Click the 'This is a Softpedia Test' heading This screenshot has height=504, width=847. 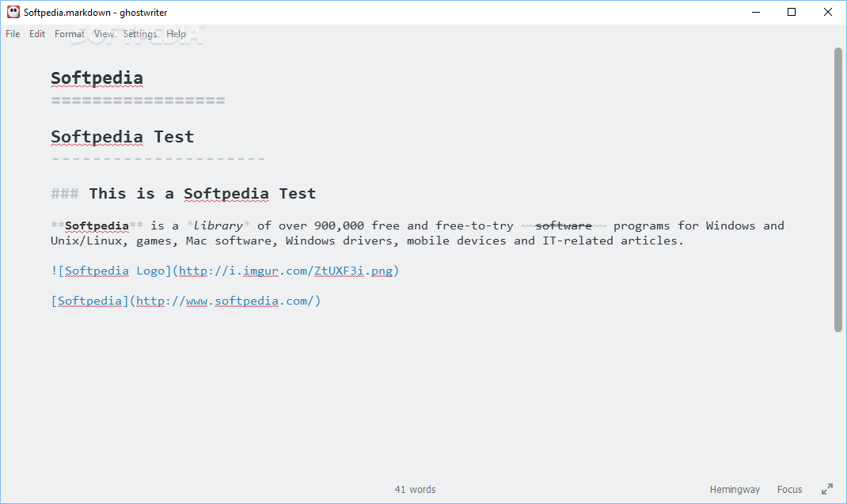point(202,193)
